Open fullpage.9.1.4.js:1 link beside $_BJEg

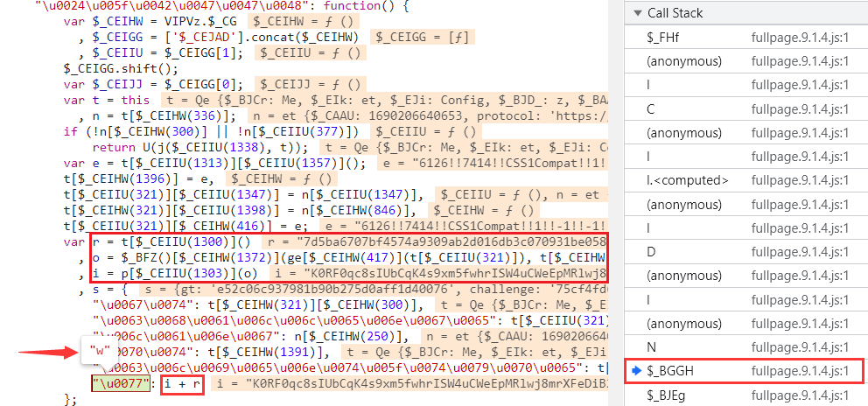point(800,395)
